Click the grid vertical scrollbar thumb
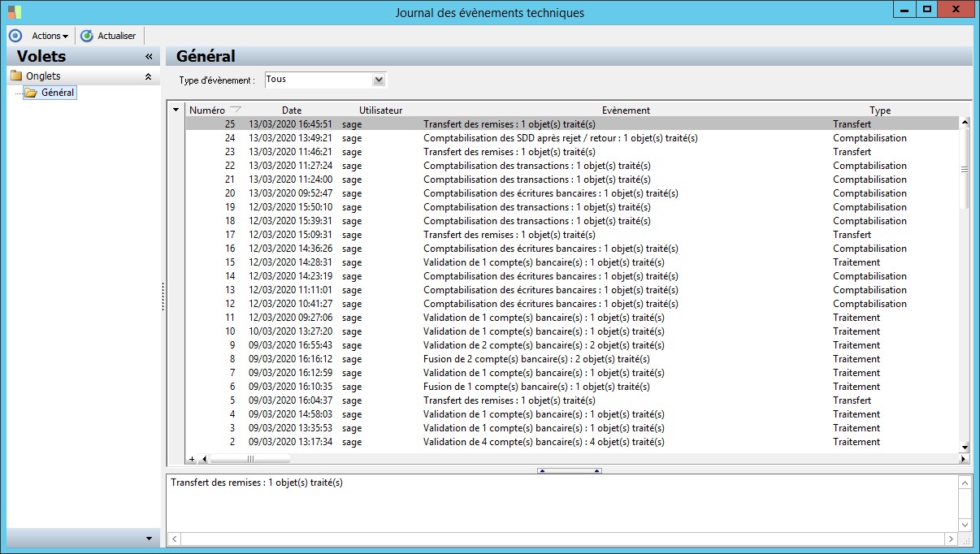This screenshot has width=980, height=554. tap(965, 169)
